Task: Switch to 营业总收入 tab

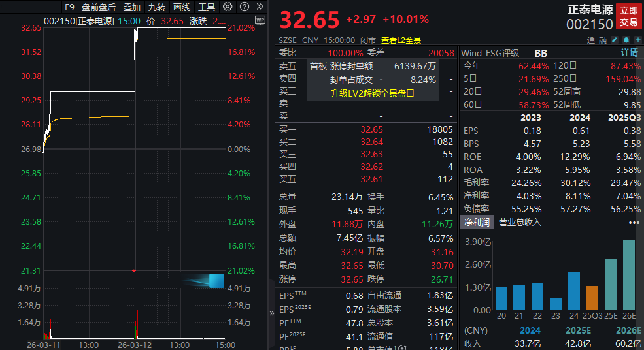Action: click(520, 223)
